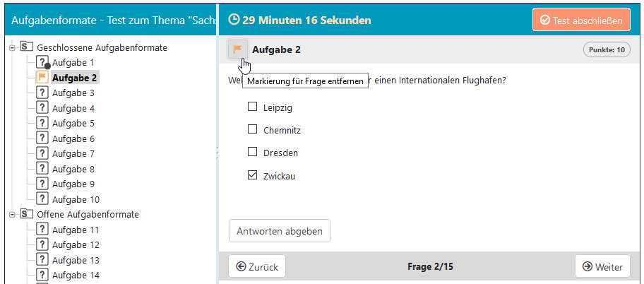Click the orange flag icon in tree
The image size is (644, 284).
point(42,78)
